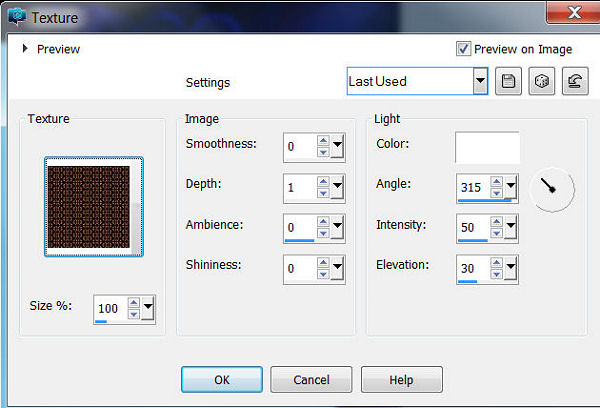Viewport: 600px width, 408px height.
Task: Click the Randomize Parameters dice icon
Action: [541, 81]
